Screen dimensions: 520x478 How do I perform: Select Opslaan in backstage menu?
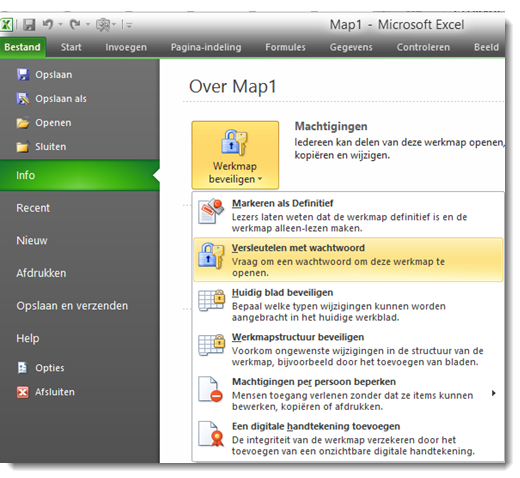click(x=54, y=75)
